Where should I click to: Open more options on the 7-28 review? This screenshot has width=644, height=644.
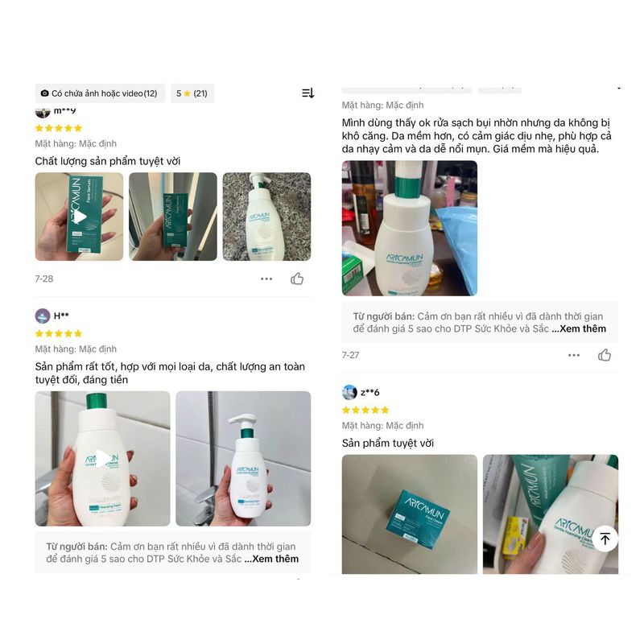tap(266, 279)
